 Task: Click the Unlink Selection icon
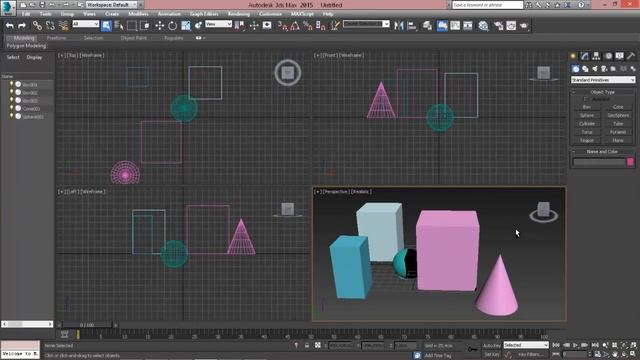50,25
